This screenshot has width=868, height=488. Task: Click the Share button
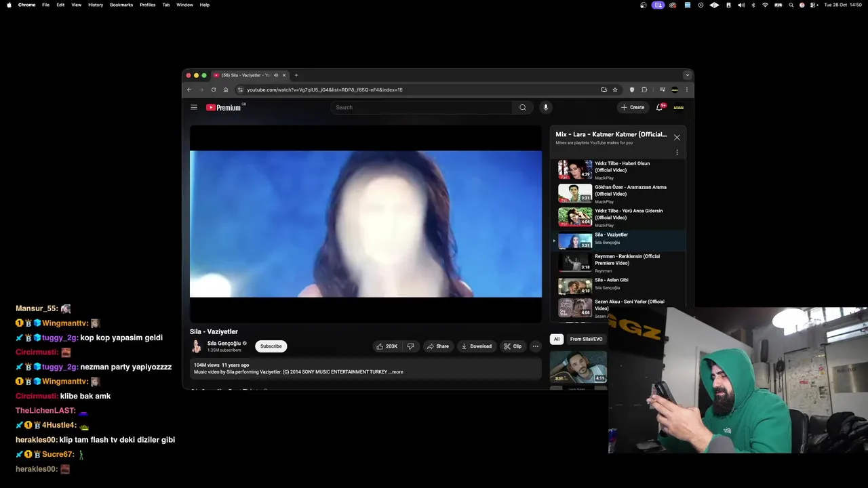point(437,346)
